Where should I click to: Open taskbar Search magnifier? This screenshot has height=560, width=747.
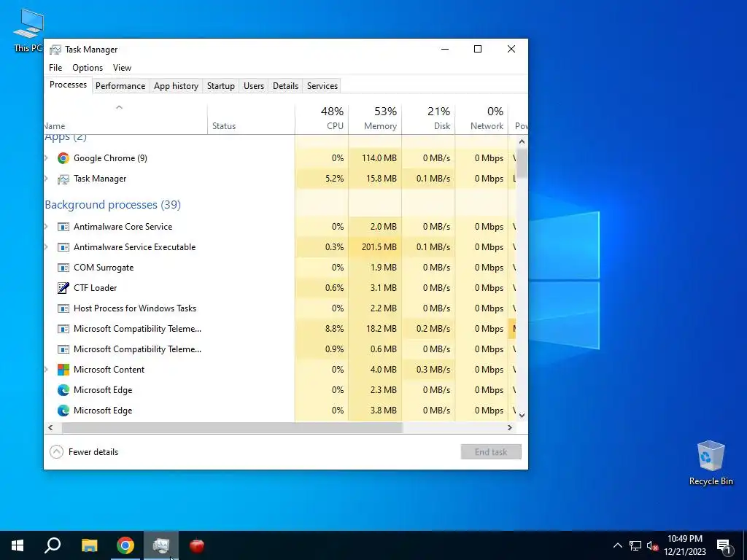click(53, 545)
